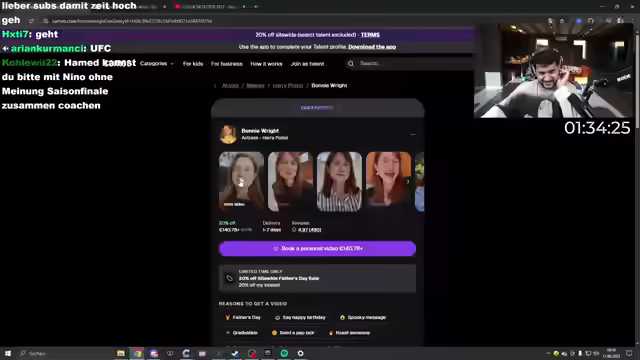The height and width of the screenshot is (360, 640).
Task: Play the first video labeled Intro video
Action: 241,182
